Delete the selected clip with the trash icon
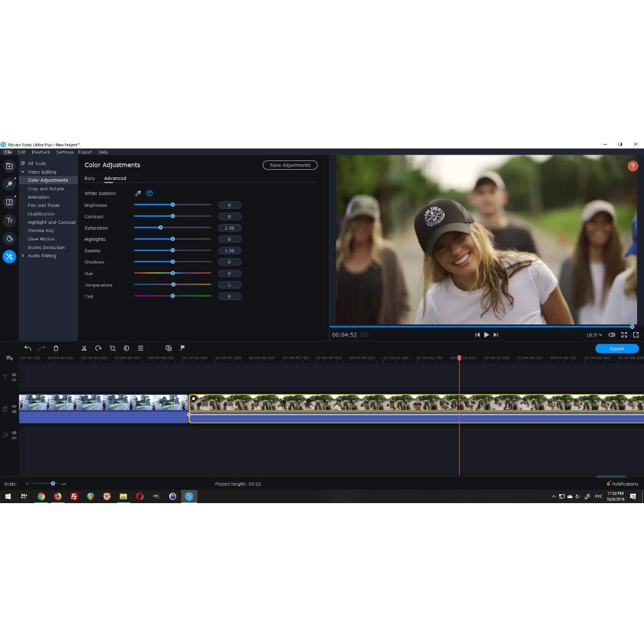The image size is (644, 644). (x=56, y=348)
